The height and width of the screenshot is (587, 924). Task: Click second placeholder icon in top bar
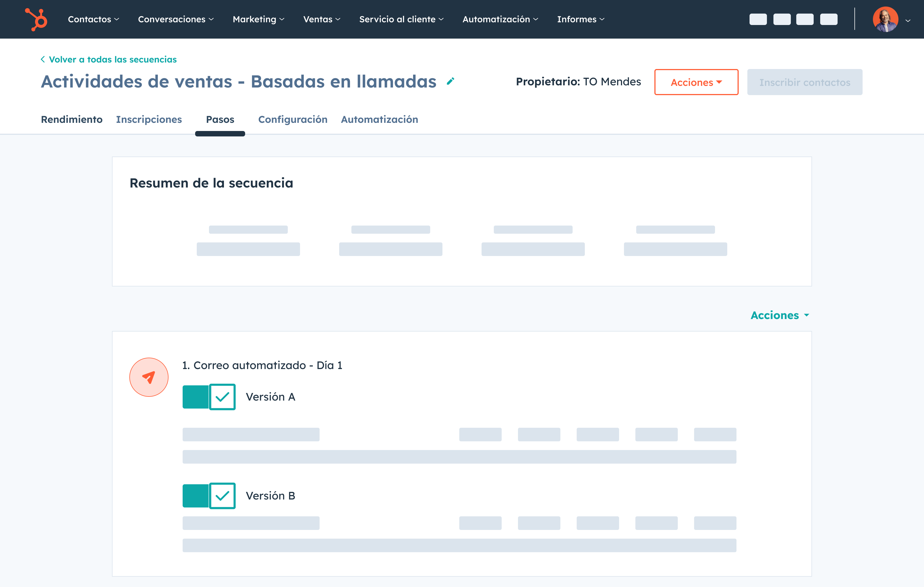[782, 19]
